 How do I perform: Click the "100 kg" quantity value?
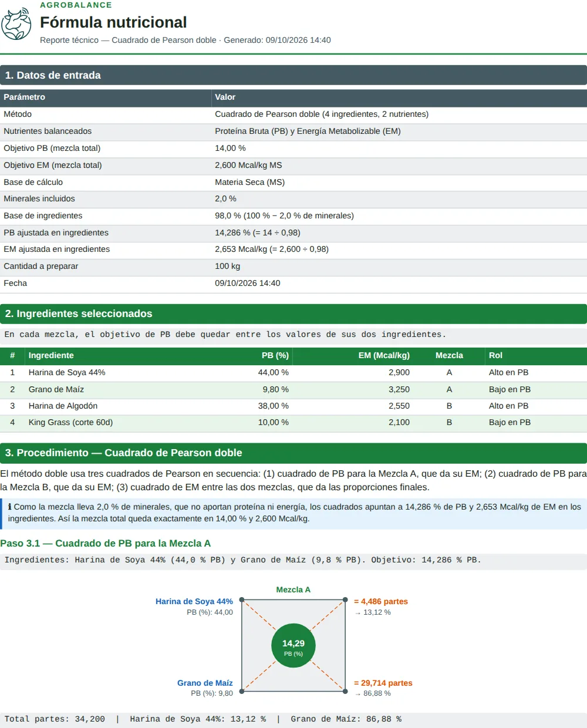228,266
